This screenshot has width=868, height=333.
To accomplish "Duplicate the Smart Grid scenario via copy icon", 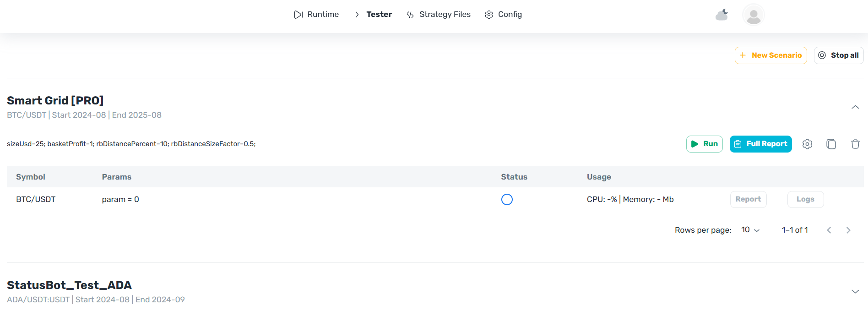I will [831, 144].
